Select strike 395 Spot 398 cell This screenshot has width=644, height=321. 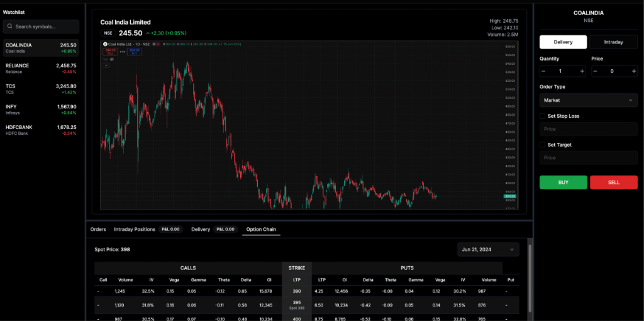coord(297,305)
